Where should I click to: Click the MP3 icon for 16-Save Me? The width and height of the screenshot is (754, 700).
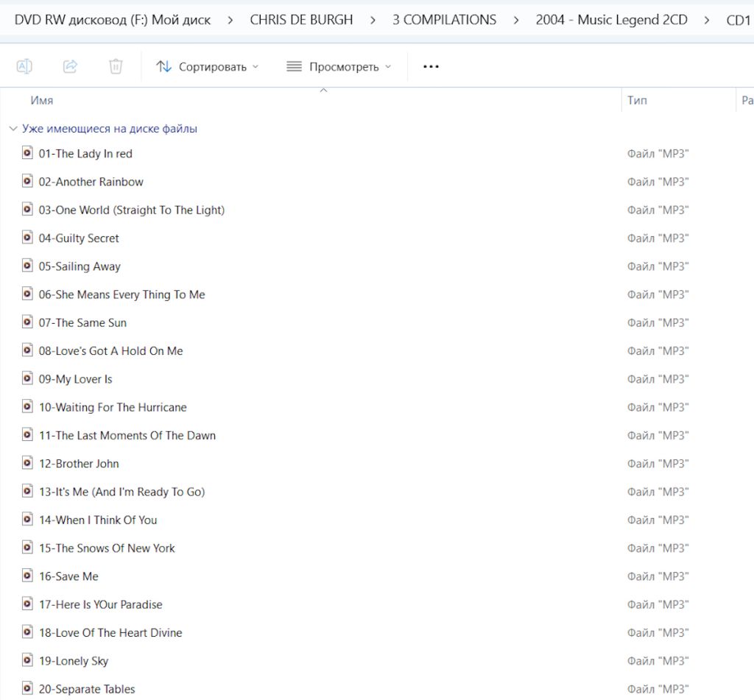pos(27,576)
